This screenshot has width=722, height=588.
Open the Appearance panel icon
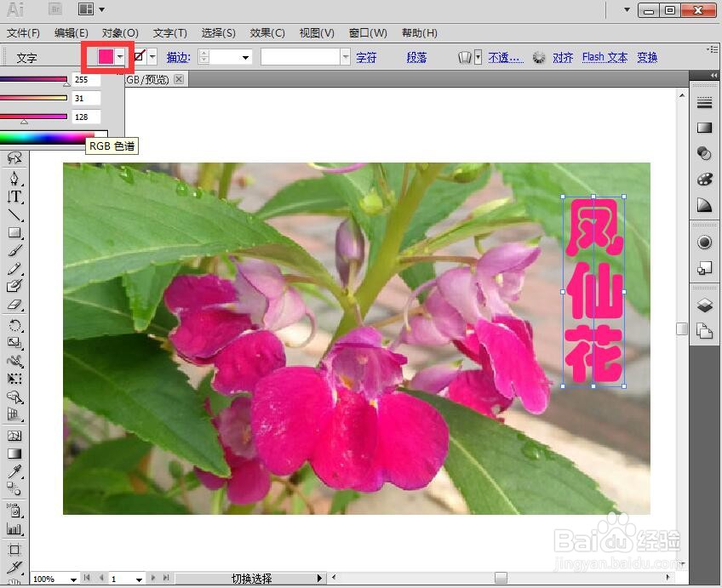[x=704, y=242]
